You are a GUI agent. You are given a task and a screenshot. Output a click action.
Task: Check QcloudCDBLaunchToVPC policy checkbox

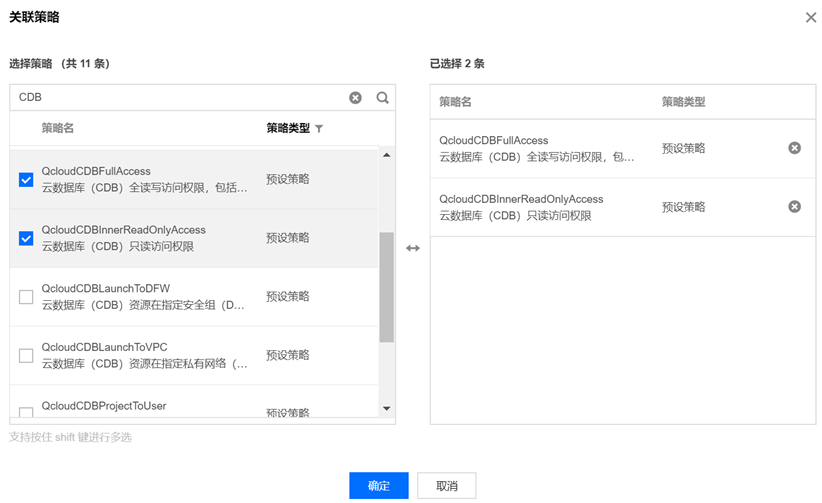tap(26, 356)
